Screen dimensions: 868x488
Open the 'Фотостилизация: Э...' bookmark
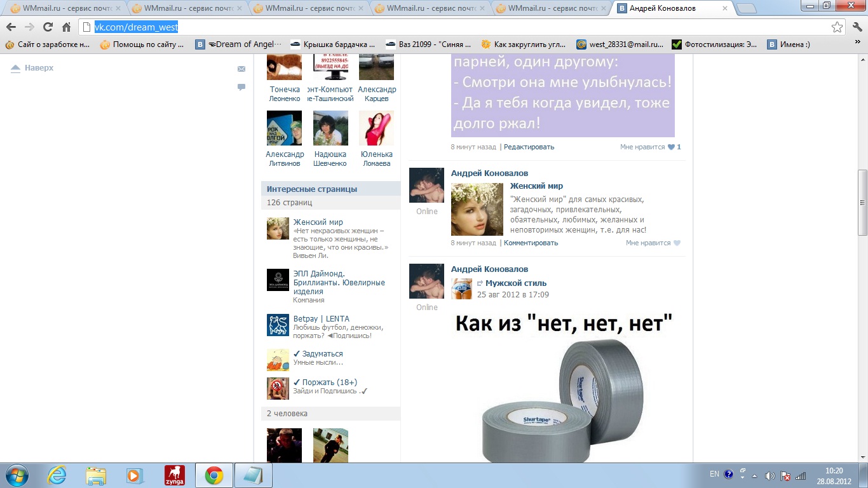(715, 44)
